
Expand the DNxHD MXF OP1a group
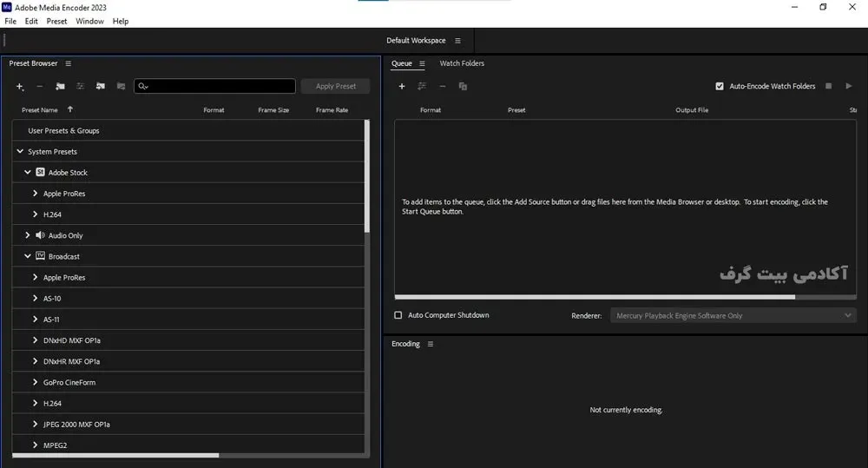pyautogui.click(x=35, y=340)
